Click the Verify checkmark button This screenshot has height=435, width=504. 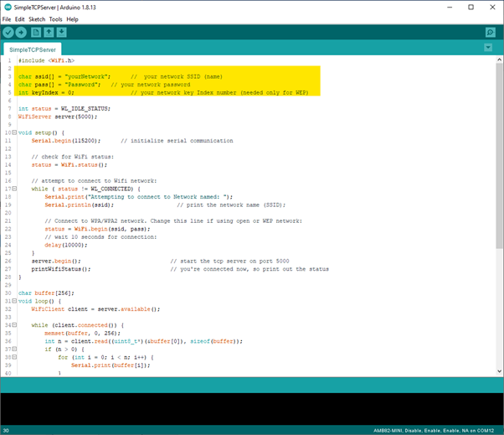point(8,32)
